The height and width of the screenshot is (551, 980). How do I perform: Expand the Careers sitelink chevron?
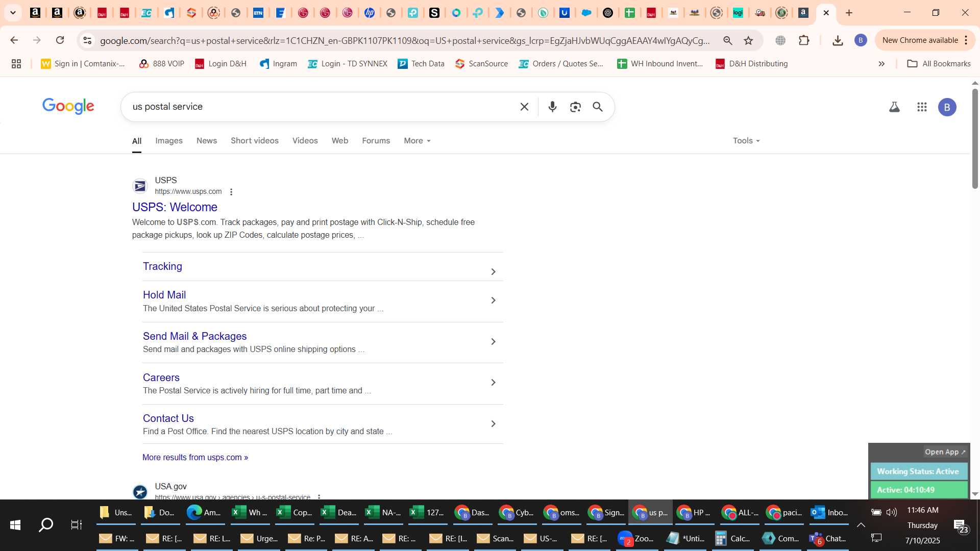[x=493, y=383]
